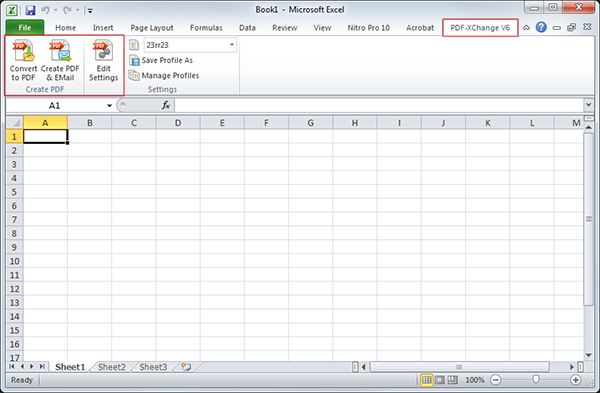Switch to the Insert tab
The height and width of the screenshot is (393, 600).
(103, 28)
